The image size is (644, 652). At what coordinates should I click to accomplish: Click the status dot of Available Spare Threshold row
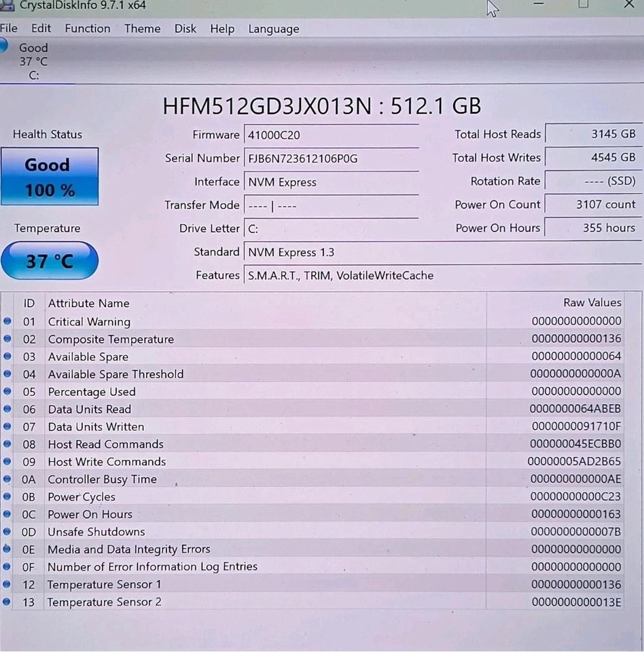(x=7, y=374)
